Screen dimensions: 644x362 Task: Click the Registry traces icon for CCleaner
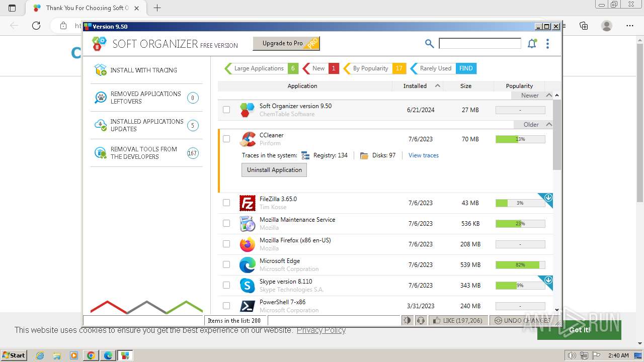(305, 155)
